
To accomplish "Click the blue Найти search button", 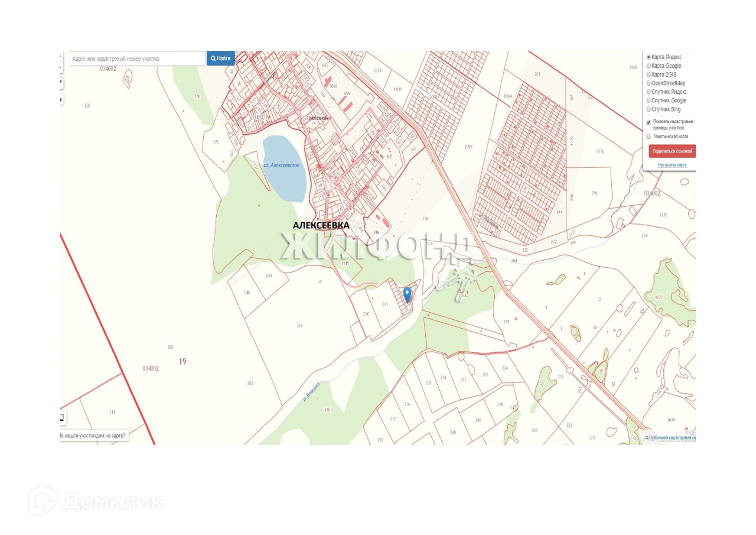I will click(221, 59).
